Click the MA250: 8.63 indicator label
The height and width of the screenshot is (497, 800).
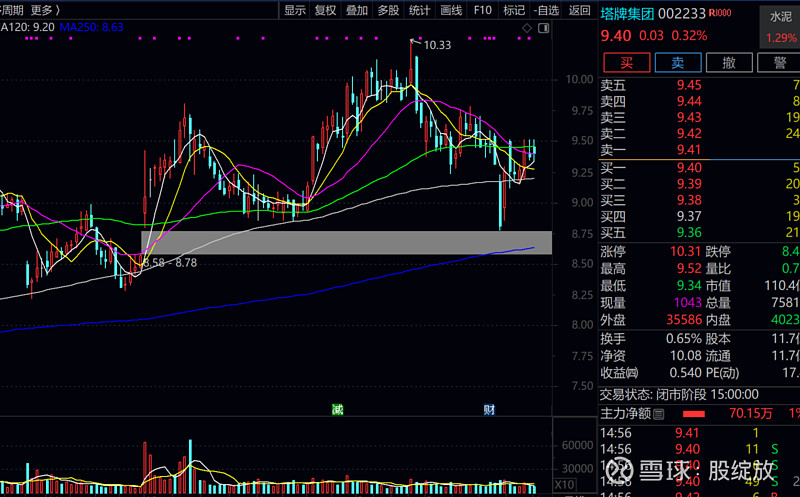pos(91,27)
